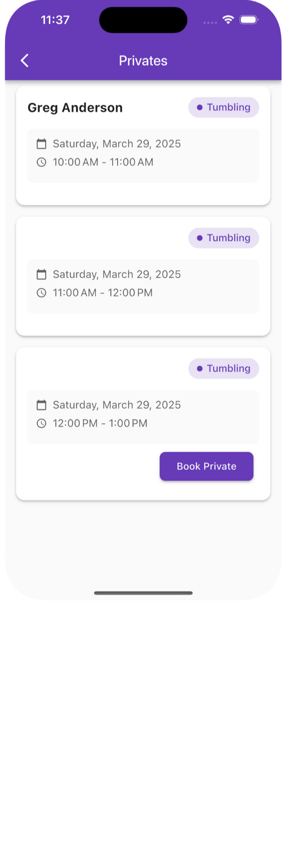Select the 11:00 AM - 12:00 PM time slot

102,293
